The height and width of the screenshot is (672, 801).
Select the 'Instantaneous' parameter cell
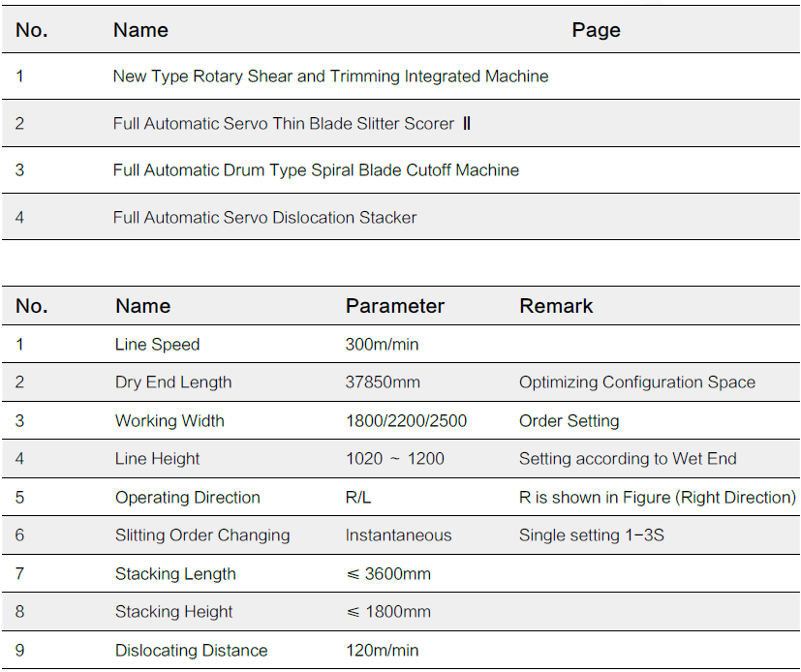point(398,535)
